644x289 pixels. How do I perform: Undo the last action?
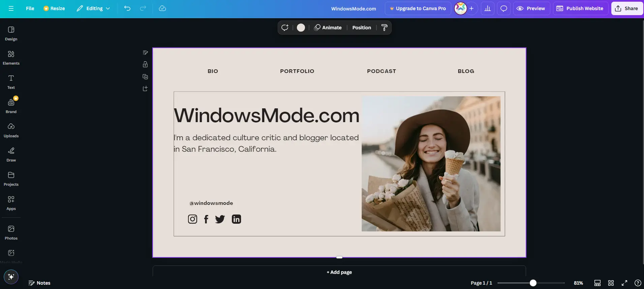pos(127,8)
